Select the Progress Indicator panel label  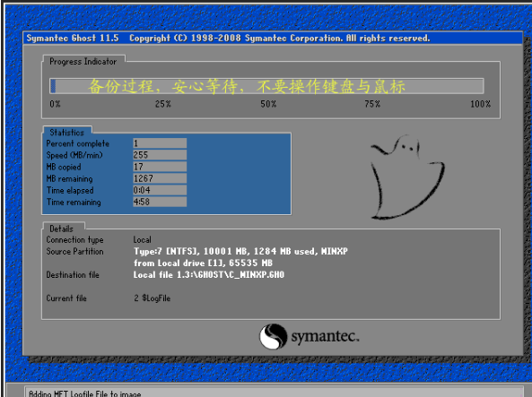(83, 61)
